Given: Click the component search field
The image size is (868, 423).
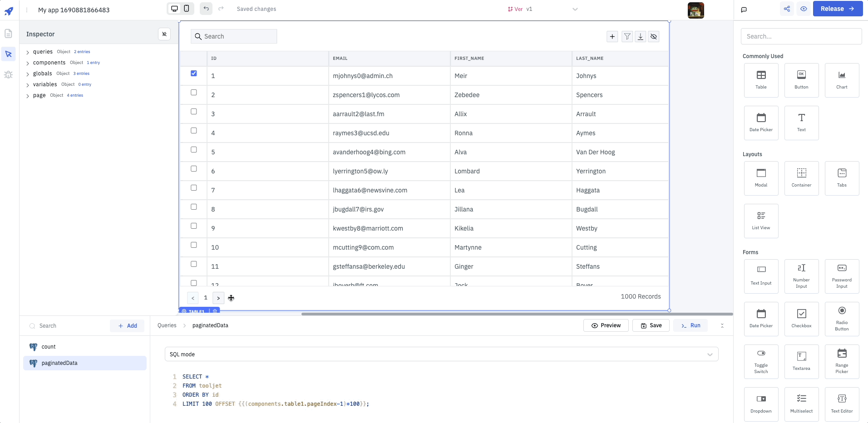Looking at the screenshot, I should [801, 36].
